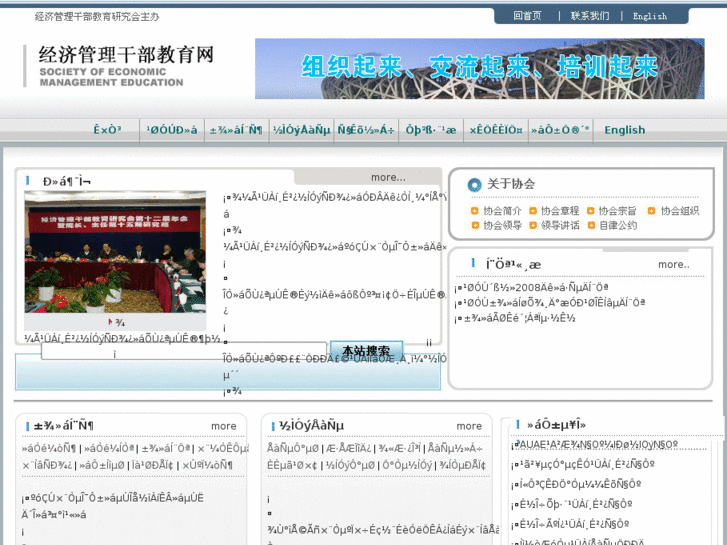Click the »áÔ±µ¥Î» panel heading
The image size is (727, 545).
(x=556, y=424)
